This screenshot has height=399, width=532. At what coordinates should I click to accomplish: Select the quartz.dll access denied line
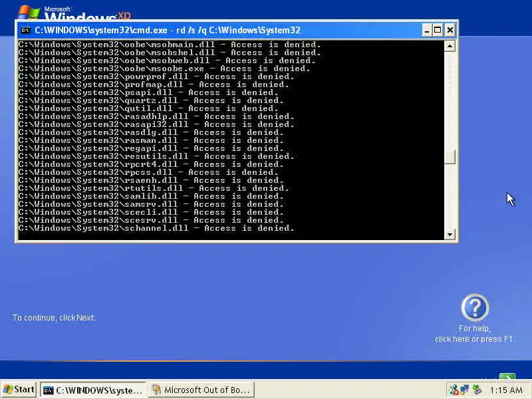click(151, 100)
